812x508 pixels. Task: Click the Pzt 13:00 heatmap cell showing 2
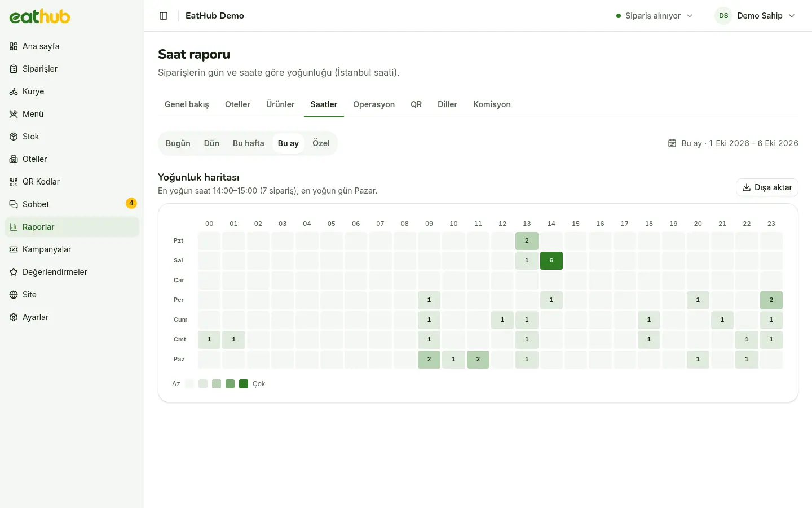tap(527, 240)
